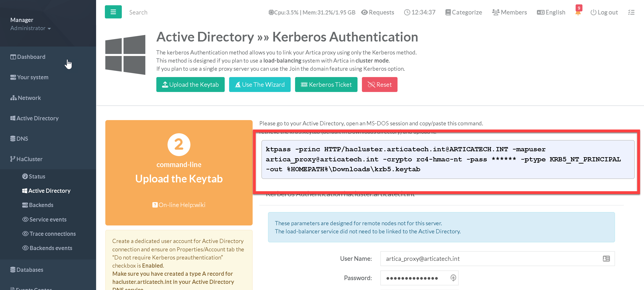Viewport: 644px width, 290px height.
Task: Click Upload the Keytab button
Action: pos(190,85)
